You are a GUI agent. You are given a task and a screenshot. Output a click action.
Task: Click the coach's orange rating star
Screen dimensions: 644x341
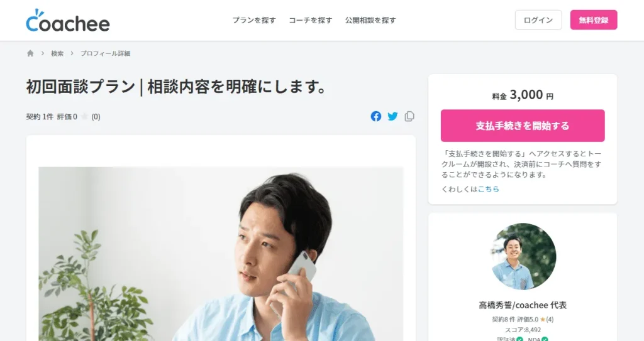click(542, 319)
